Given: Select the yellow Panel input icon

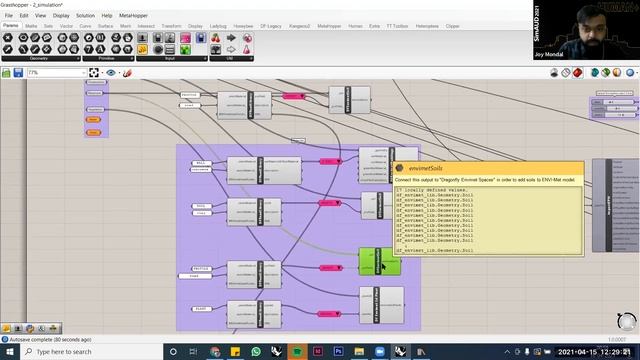Looking at the screenshot, I should (x=142, y=49).
